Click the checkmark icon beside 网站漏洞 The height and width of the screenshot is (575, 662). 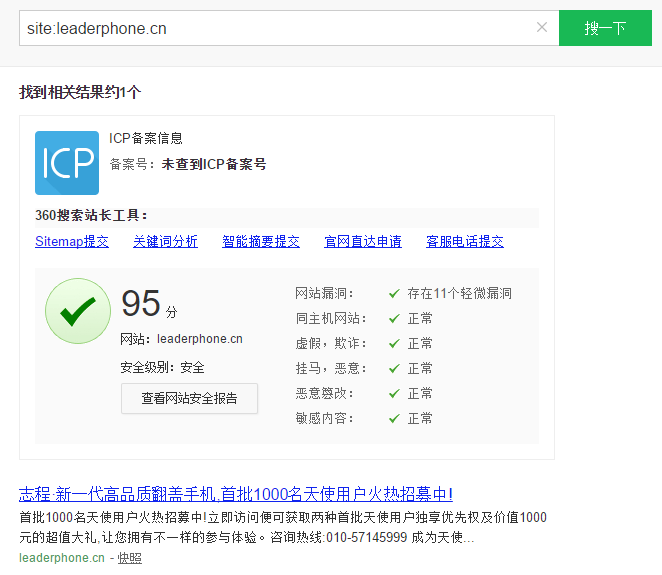point(394,293)
